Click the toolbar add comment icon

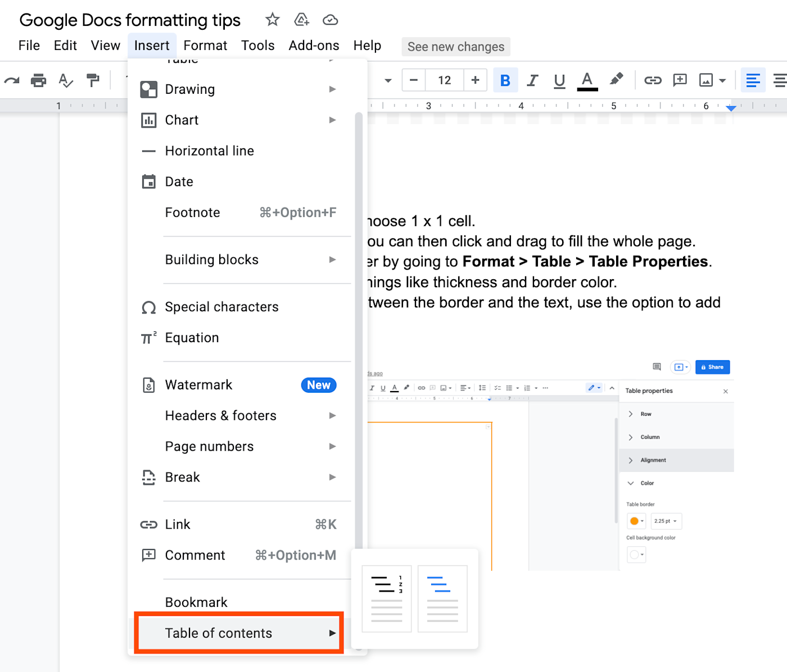pyautogui.click(x=680, y=80)
